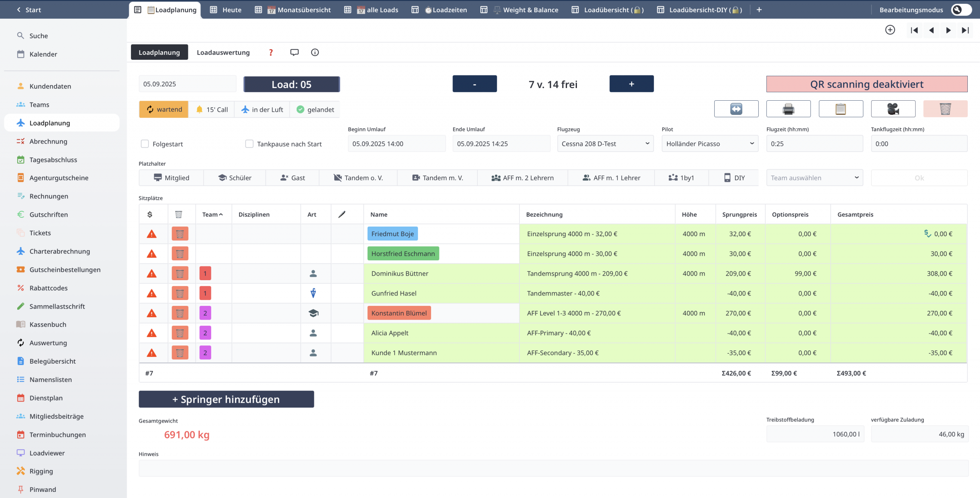980x498 pixels.
Task: Click the warning triangle for Konstantin Blümel
Action: click(x=152, y=313)
